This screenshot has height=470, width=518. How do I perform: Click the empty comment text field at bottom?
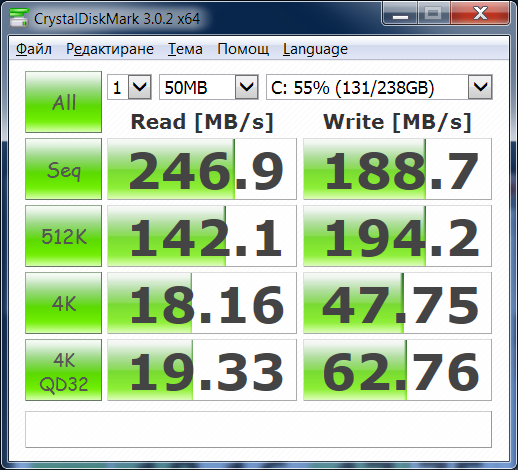(258, 429)
